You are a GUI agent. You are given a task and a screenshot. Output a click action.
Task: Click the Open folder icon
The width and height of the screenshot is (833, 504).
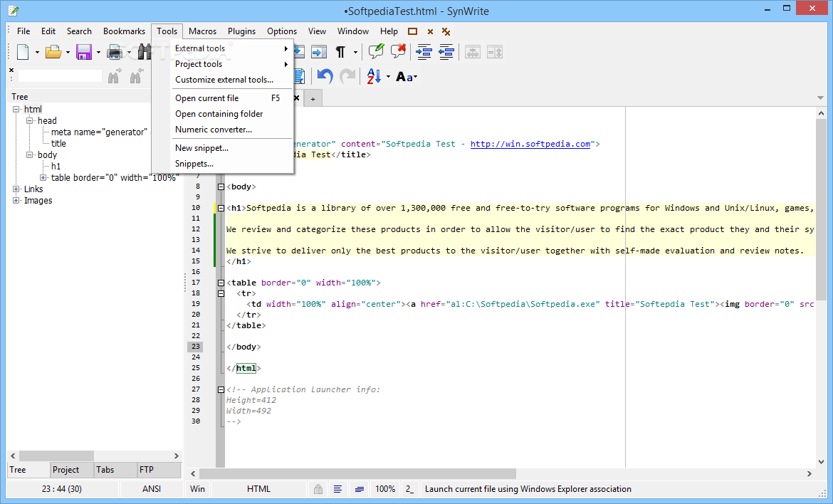pyautogui.click(x=53, y=52)
